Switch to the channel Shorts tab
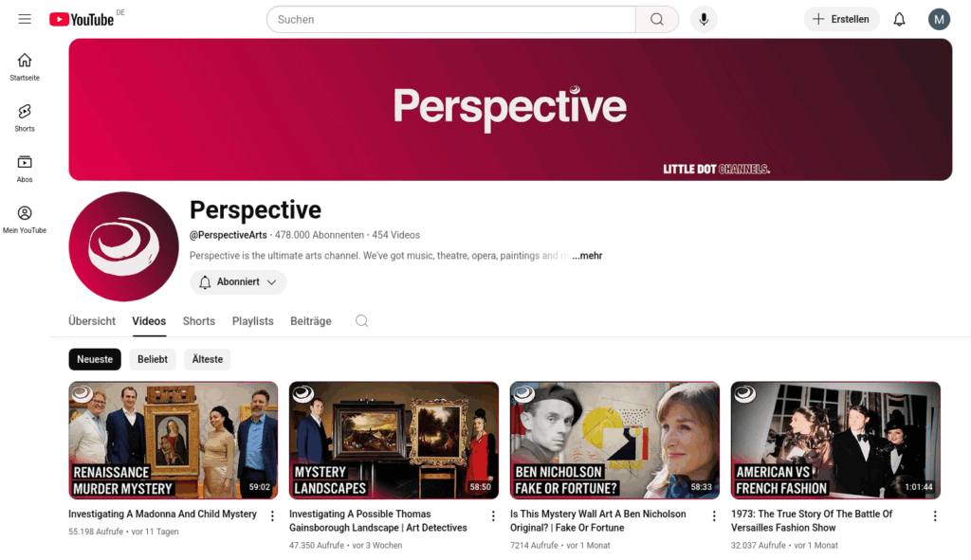The image size is (971, 560). [199, 321]
